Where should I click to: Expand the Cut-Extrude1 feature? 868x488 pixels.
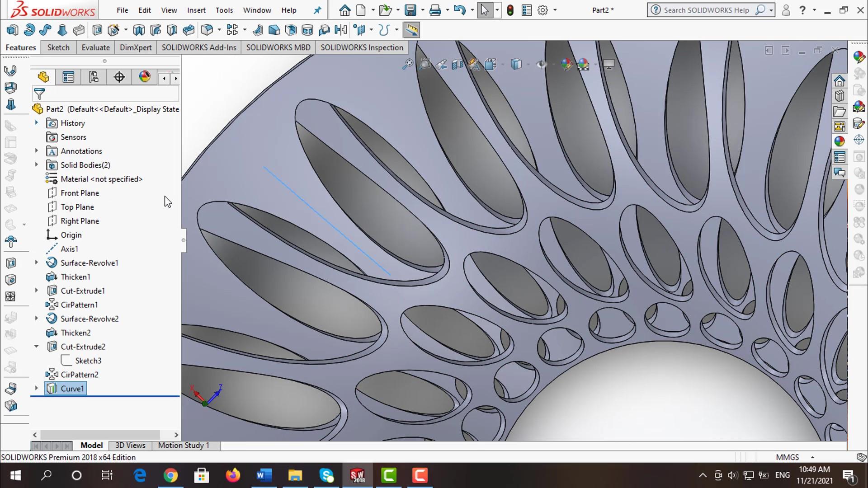(37, 291)
